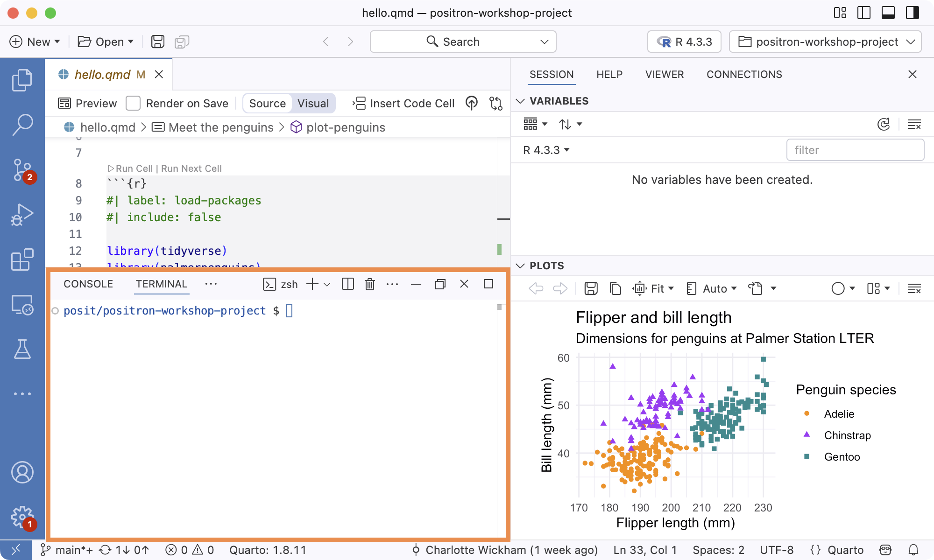Refresh variables in the Session pane
The image size is (934, 560).
click(x=884, y=124)
